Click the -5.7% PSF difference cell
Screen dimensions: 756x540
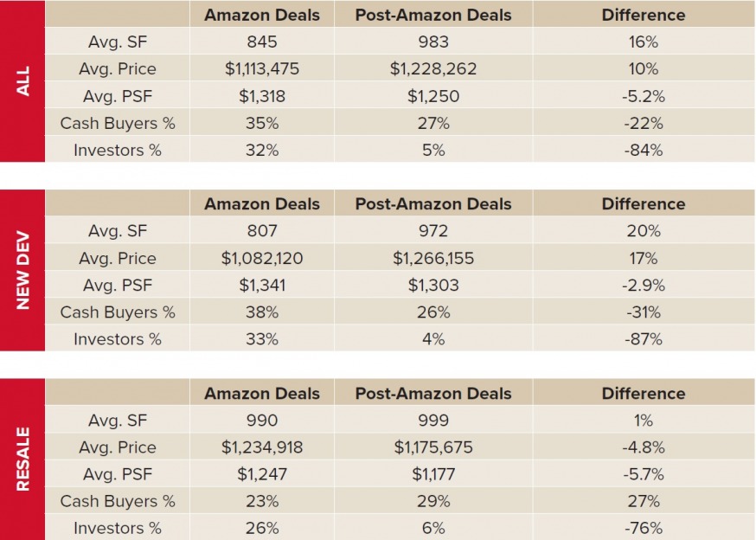point(643,474)
